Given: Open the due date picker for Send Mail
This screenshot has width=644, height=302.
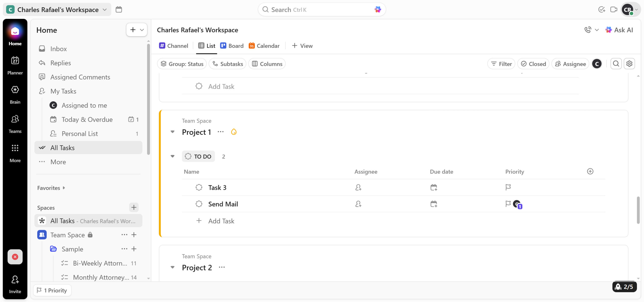Looking at the screenshot, I should [x=433, y=204].
